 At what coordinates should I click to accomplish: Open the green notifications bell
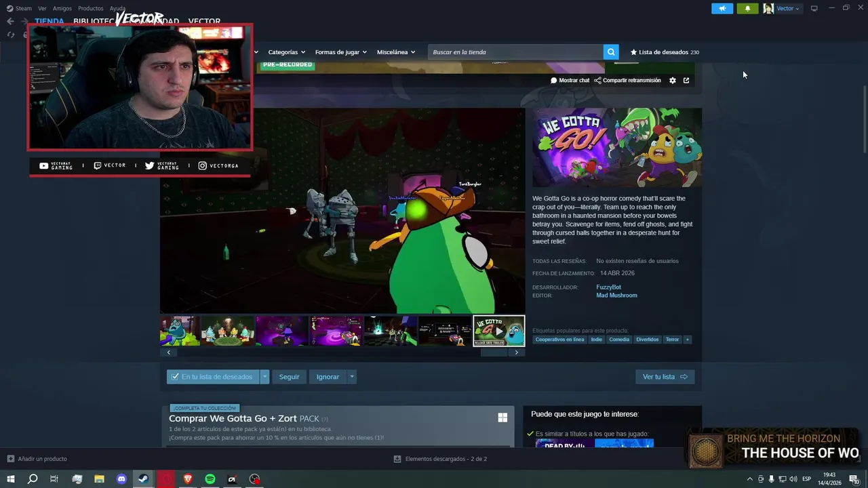pos(747,8)
